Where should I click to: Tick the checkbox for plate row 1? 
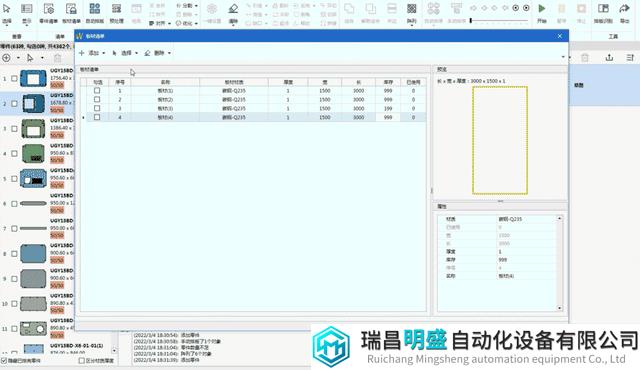[x=97, y=91]
